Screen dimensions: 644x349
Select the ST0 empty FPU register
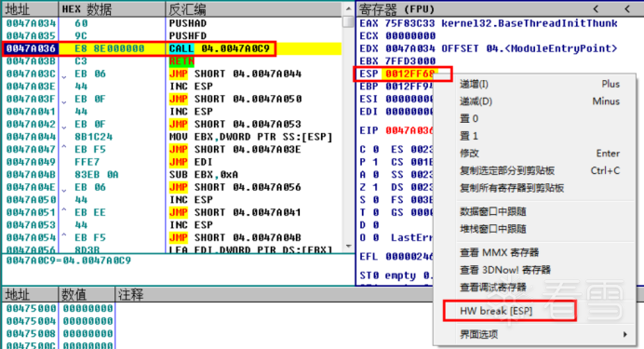[396, 275]
